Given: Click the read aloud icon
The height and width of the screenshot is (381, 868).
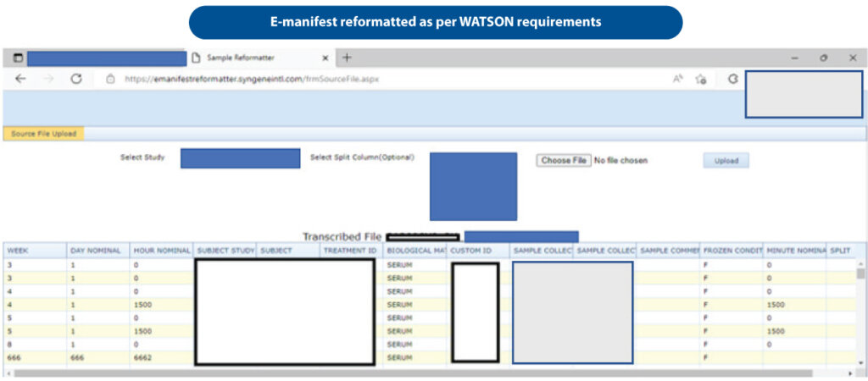Looking at the screenshot, I should (678, 79).
